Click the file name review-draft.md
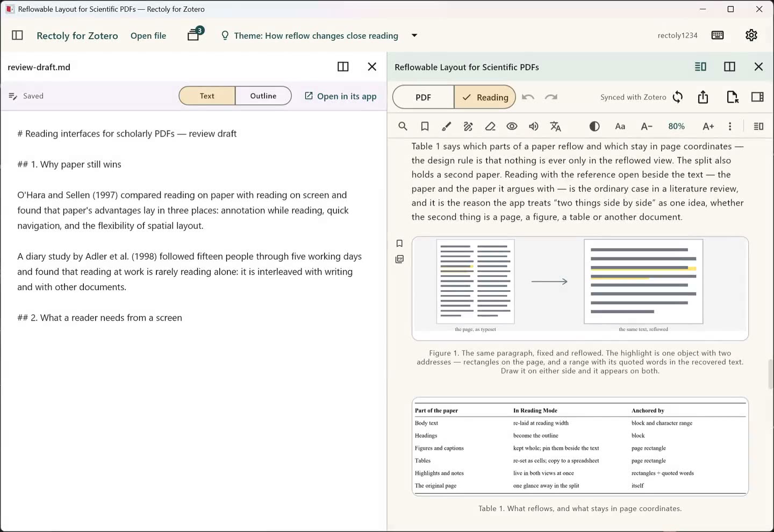774x532 pixels. click(39, 67)
